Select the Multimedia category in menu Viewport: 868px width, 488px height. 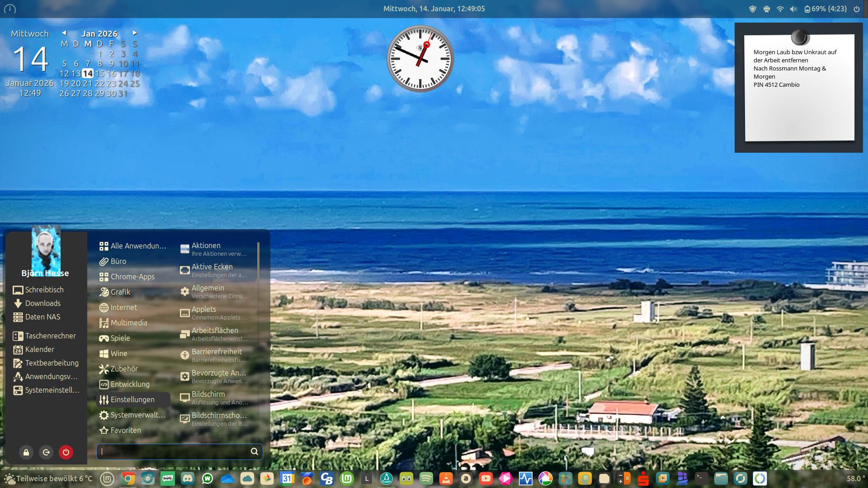coord(129,323)
